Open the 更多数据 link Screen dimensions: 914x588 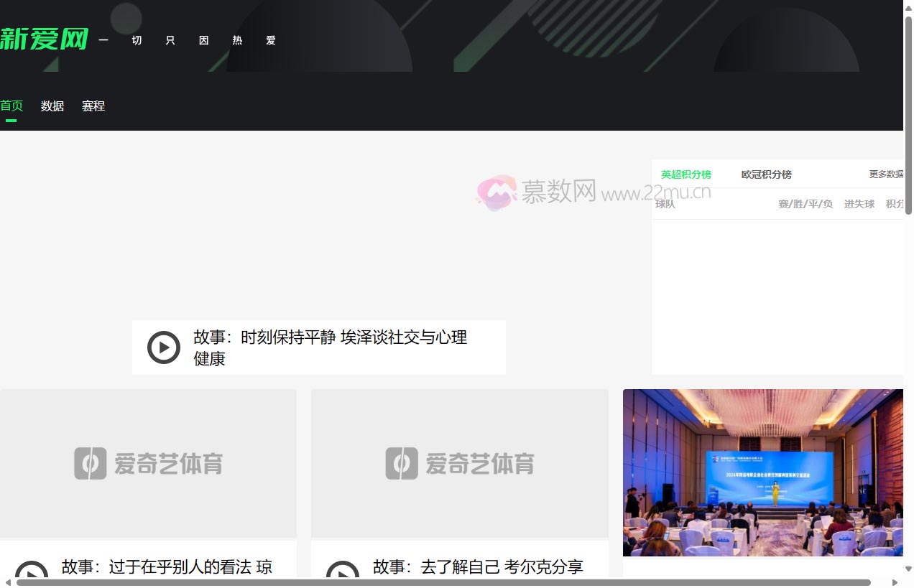(887, 174)
